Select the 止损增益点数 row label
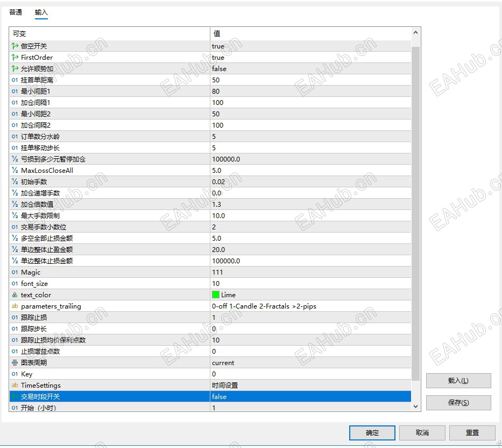 (x=40, y=351)
